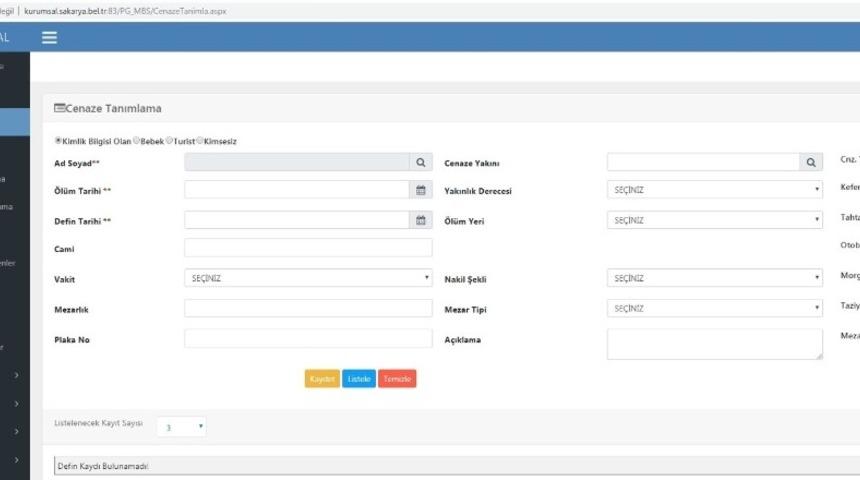Focus the Cami input field
Viewport: 860px width, 480px height.
click(x=308, y=248)
